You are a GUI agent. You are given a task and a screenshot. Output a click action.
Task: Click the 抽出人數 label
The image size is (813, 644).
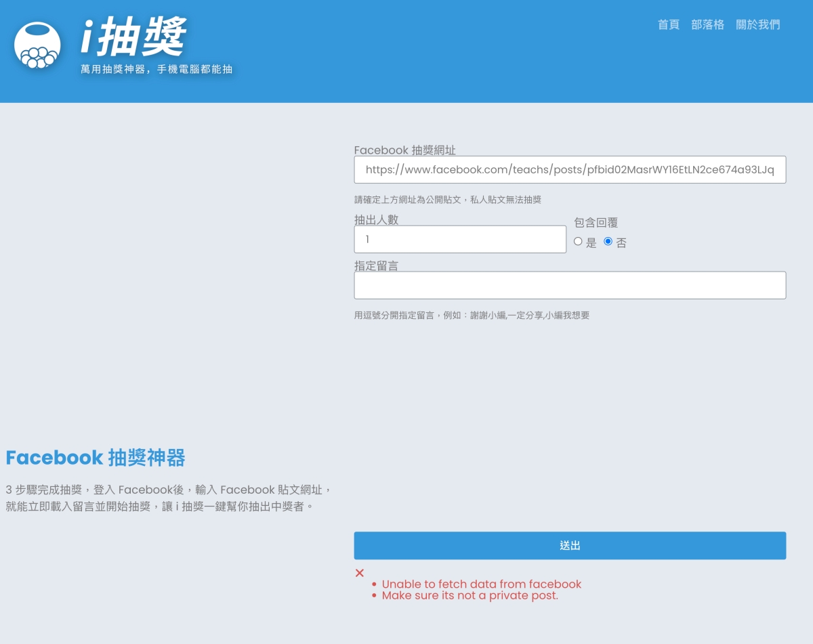tap(376, 219)
